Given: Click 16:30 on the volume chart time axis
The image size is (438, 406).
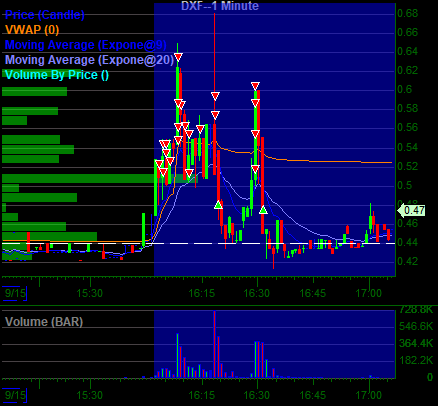Looking at the screenshot, I should coord(257,395).
